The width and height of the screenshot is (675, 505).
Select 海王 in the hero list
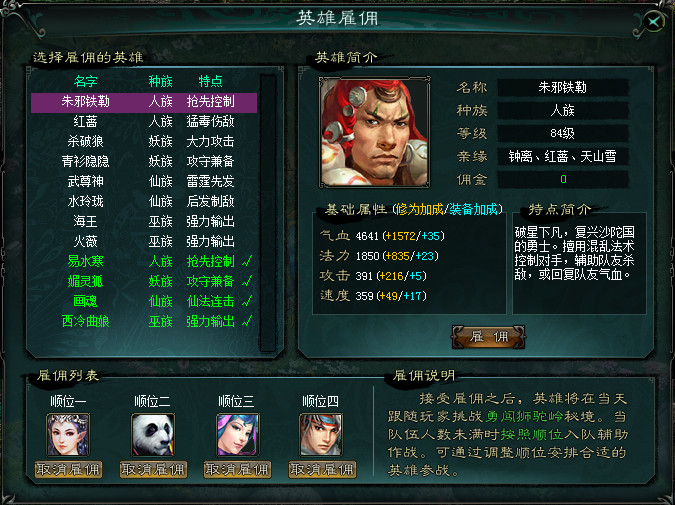click(144, 221)
